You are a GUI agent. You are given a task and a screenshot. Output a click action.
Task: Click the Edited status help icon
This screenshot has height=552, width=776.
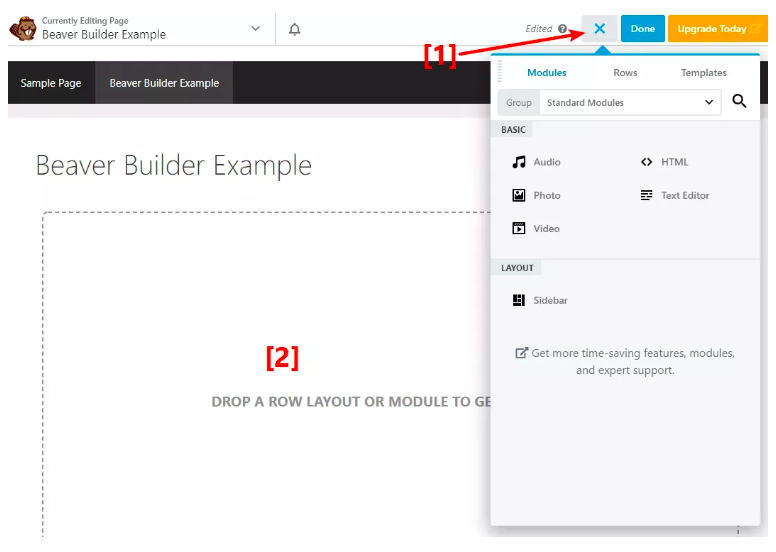[x=563, y=29]
